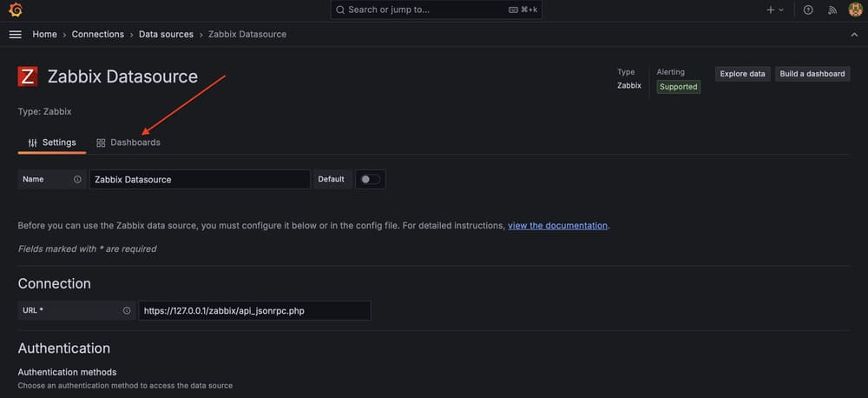
Task: Go to Data sources breadcrumb
Action: pyautogui.click(x=166, y=35)
